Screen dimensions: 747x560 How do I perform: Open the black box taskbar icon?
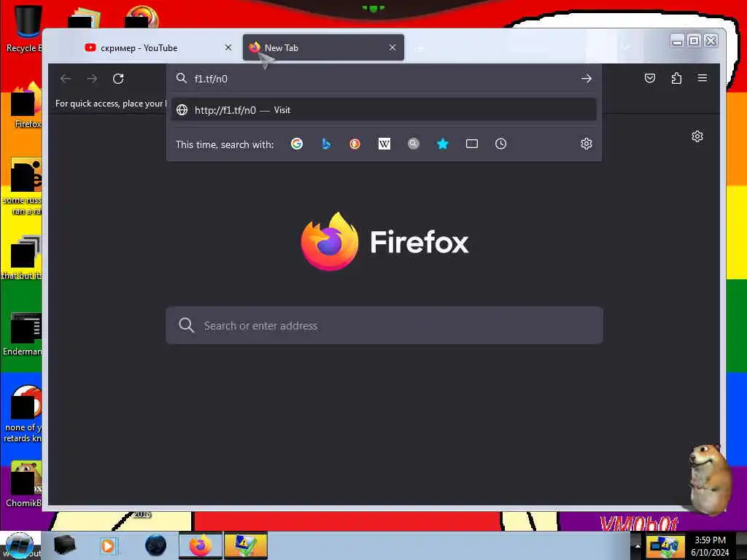pyautogui.click(x=65, y=545)
